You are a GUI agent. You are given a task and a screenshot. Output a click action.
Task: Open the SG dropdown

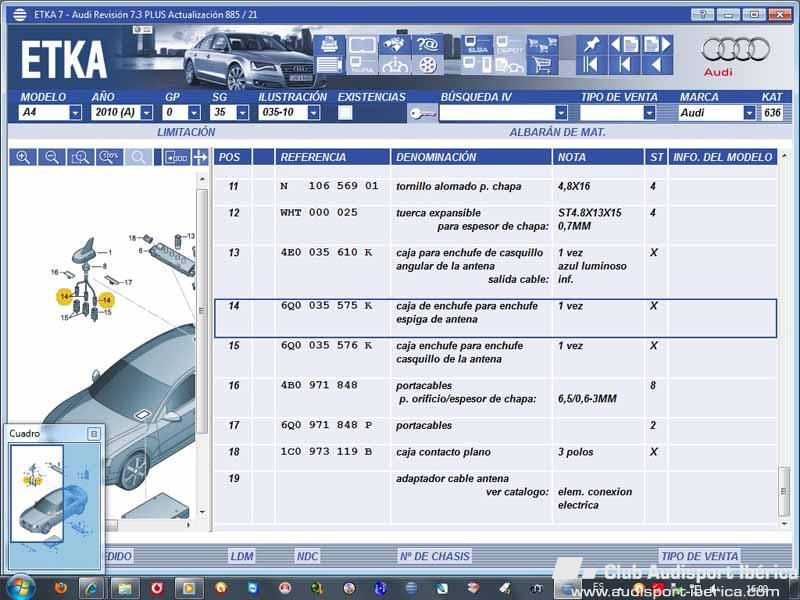point(243,112)
